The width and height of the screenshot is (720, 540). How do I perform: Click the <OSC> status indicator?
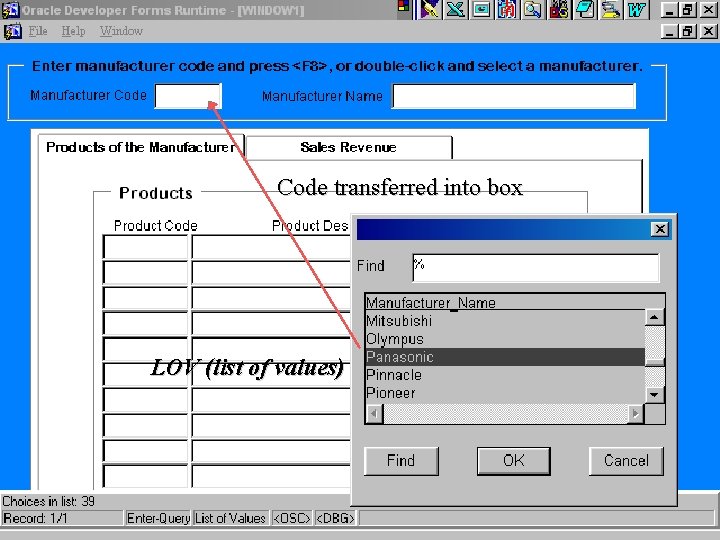[292, 518]
